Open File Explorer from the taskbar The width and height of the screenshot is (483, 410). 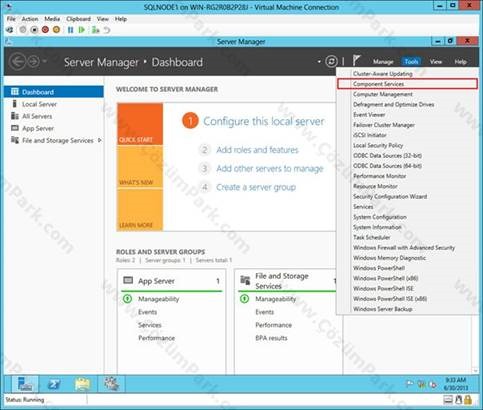(x=82, y=384)
